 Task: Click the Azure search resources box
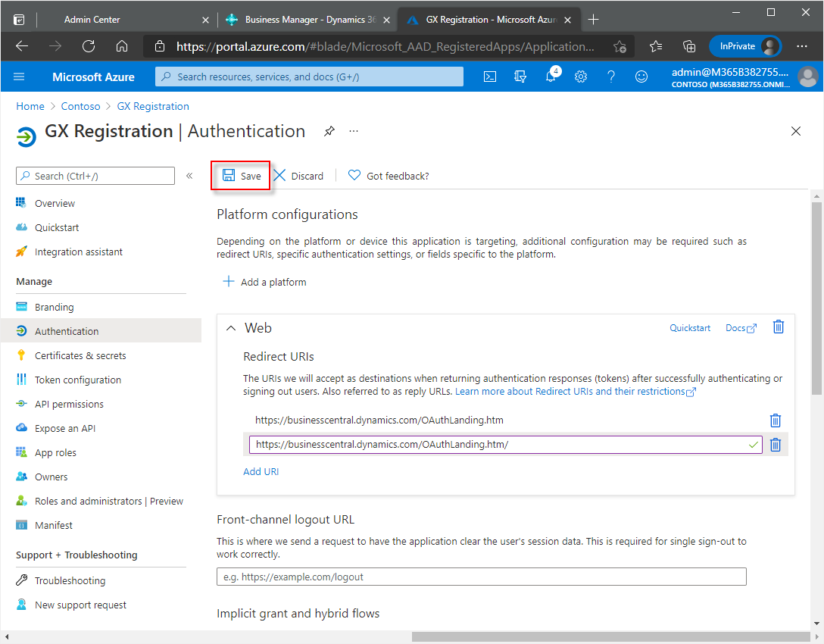pos(309,77)
